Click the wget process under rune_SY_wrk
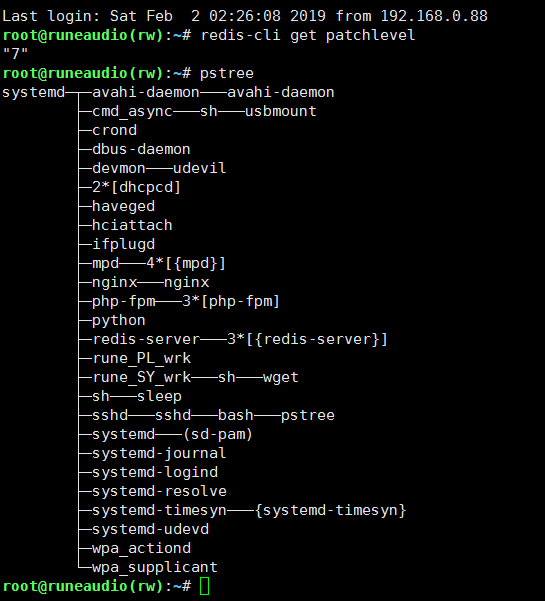Image resolution: width=545 pixels, height=601 pixels. click(x=281, y=377)
